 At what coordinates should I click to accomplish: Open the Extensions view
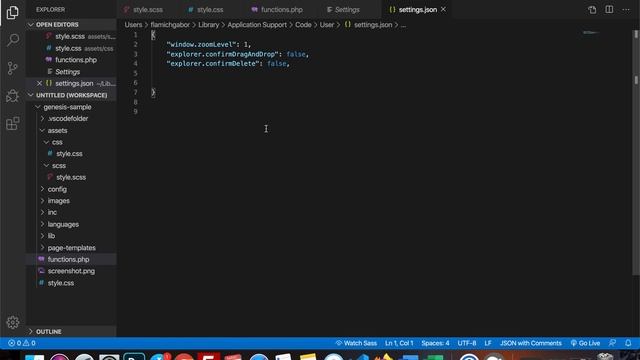[13, 123]
